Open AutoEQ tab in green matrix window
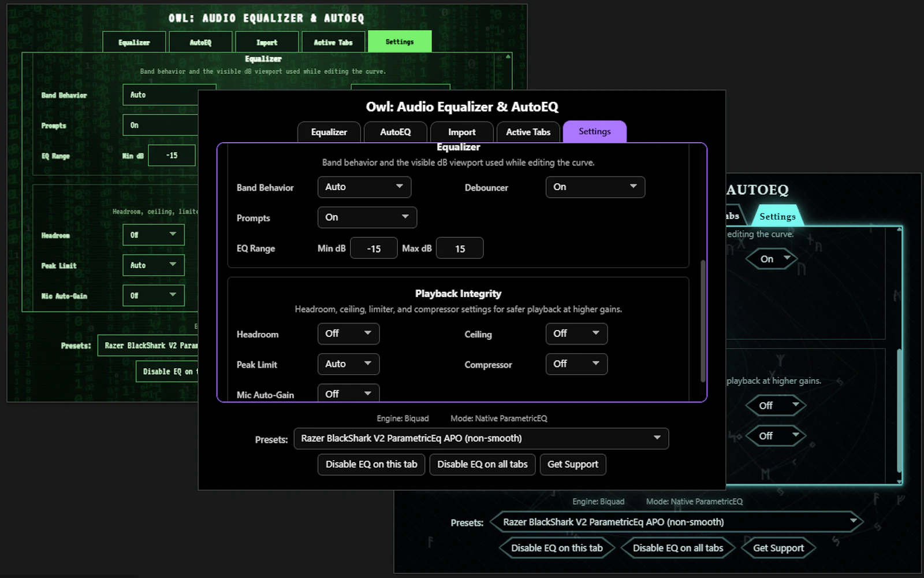Image resolution: width=924 pixels, height=578 pixels. [x=200, y=42]
